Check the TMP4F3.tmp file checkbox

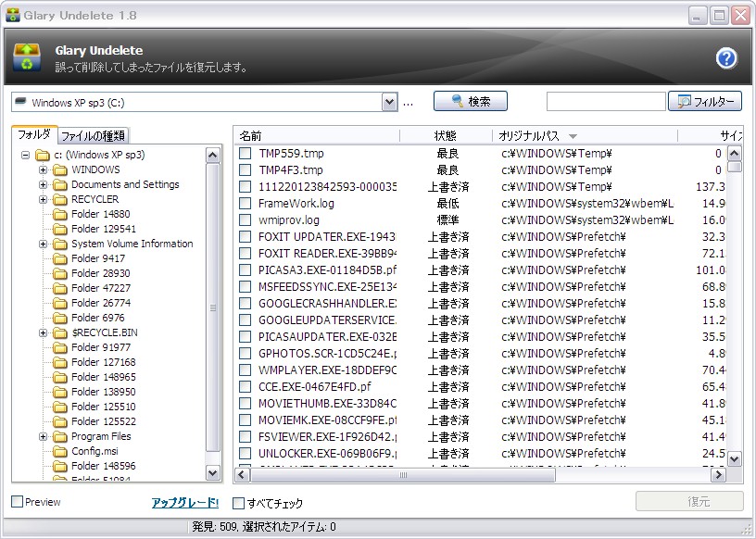[x=246, y=170]
